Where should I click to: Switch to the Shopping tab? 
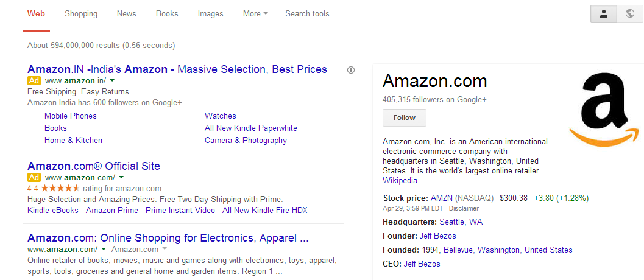coord(81,13)
